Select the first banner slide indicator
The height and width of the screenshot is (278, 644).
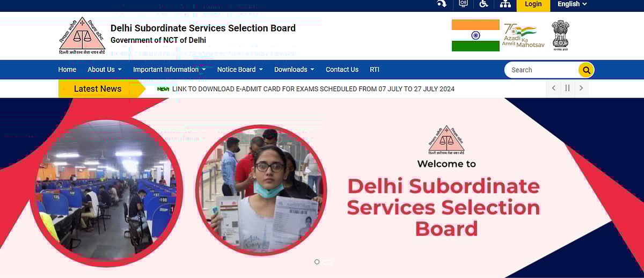[x=317, y=262]
